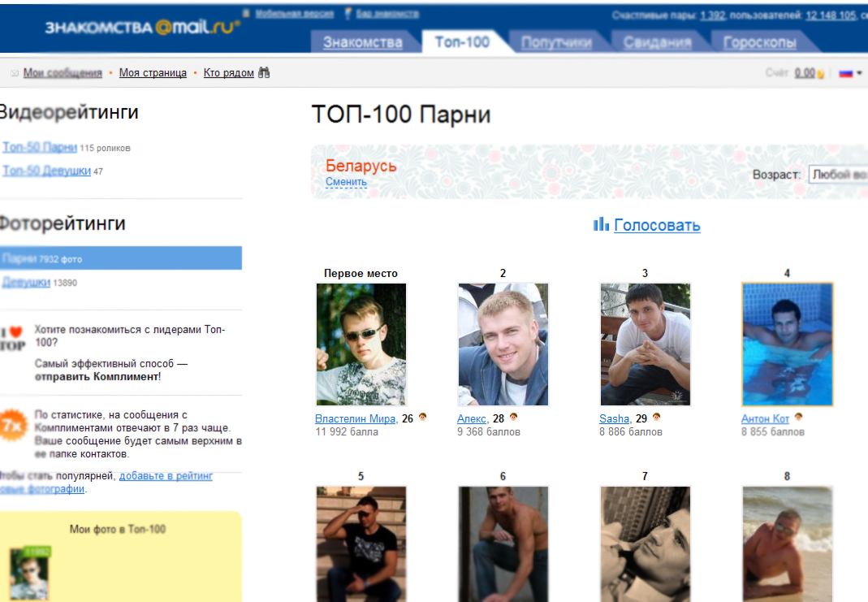Click the Счёт balance 0.00 link

coord(805,73)
